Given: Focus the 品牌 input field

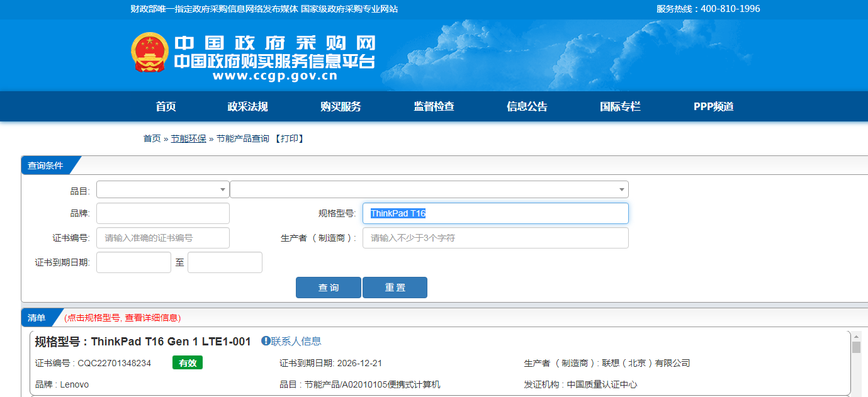Looking at the screenshot, I should coord(162,213).
